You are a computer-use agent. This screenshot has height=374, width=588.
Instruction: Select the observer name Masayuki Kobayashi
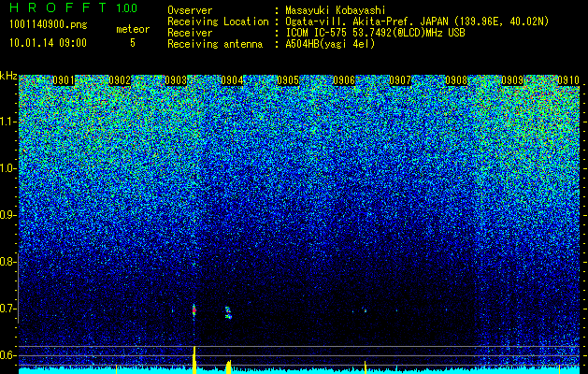pyautogui.click(x=336, y=10)
